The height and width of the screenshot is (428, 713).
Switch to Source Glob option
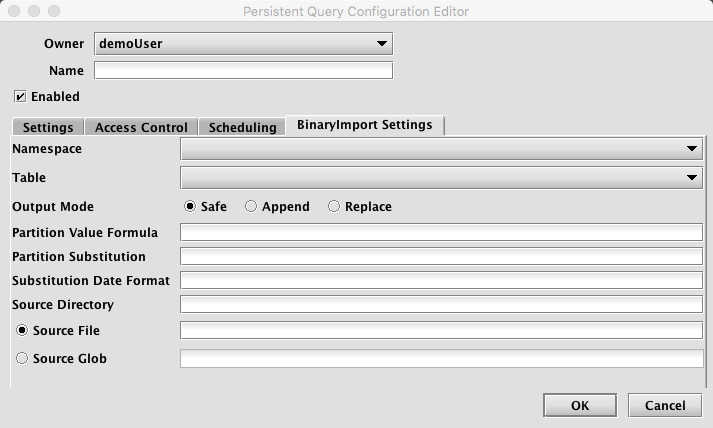(22, 359)
